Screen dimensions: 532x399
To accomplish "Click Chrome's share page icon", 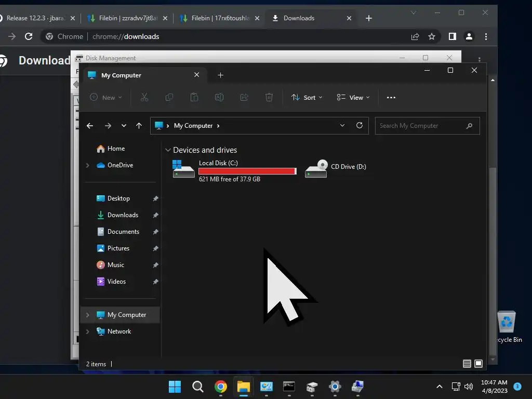I will (x=415, y=36).
